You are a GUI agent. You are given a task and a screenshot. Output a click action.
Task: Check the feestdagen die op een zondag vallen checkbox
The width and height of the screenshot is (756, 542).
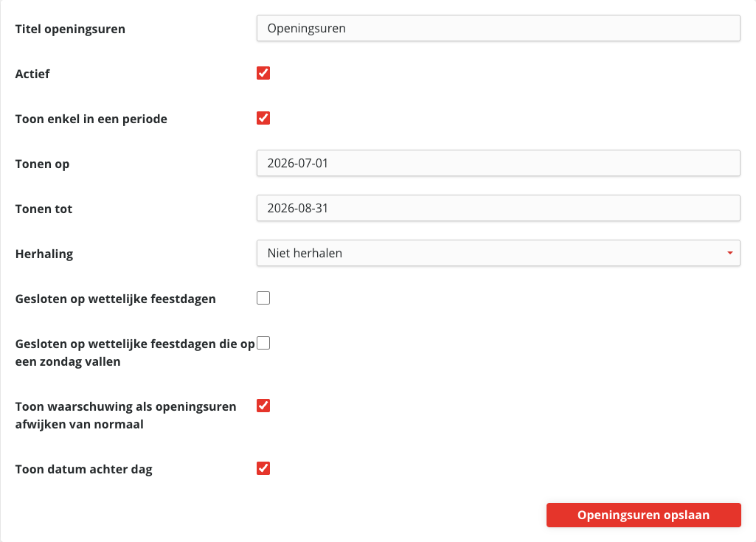click(x=263, y=343)
